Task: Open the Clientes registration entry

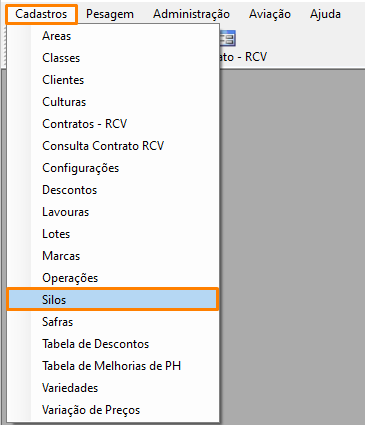Action: point(113,80)
